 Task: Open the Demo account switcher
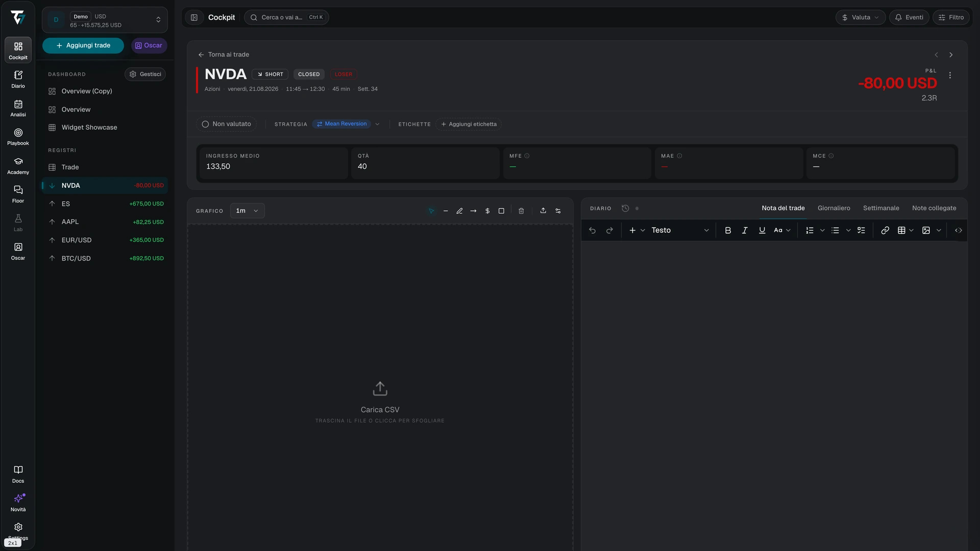105,20
